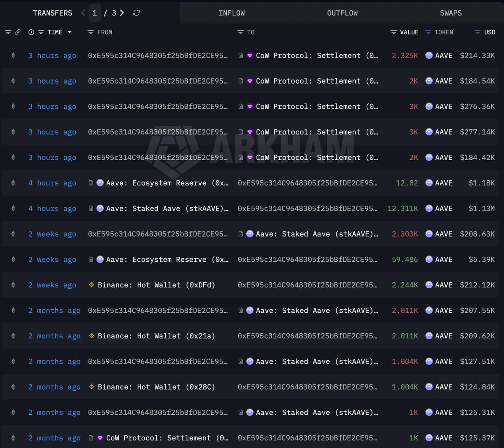Open '3 hours ago' transaction in $276.36K row
Image resolution: width=504 pixels, height=448 pixels.
click(x=52, y=106)
